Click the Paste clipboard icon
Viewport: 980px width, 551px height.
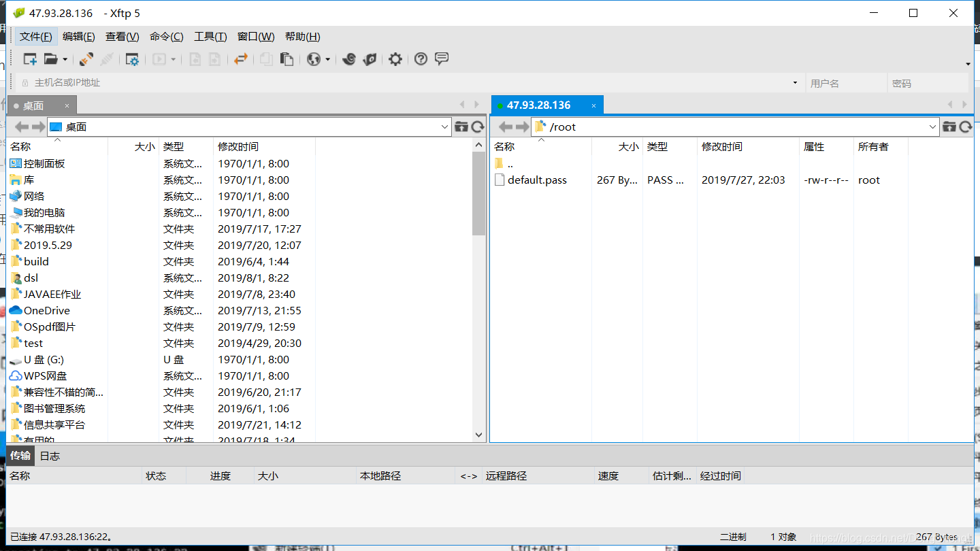pos(287,59)
